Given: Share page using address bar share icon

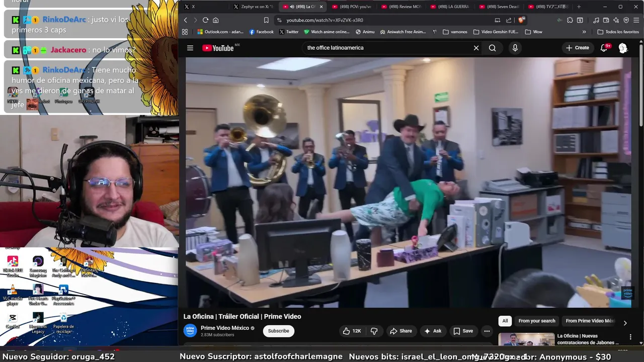Looking at the screenshot, I should (509, 20).
